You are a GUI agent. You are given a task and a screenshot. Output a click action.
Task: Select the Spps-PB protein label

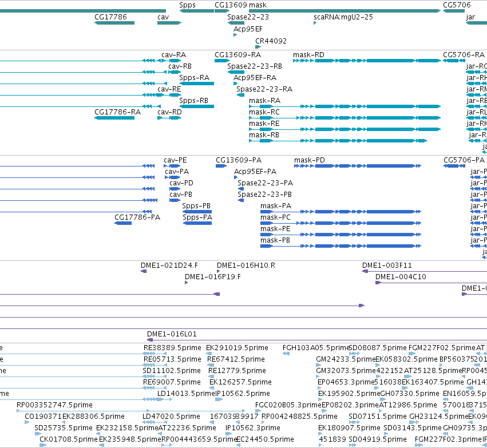196,206
